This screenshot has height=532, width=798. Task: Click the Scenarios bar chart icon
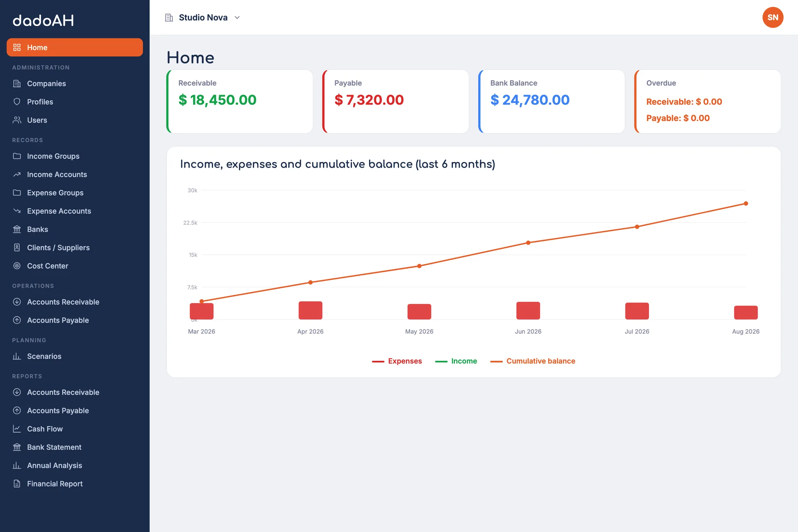coord(17,356)
